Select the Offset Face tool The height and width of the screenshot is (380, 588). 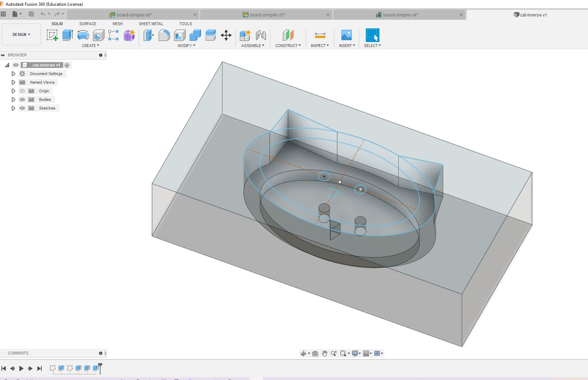coord(210,35)
